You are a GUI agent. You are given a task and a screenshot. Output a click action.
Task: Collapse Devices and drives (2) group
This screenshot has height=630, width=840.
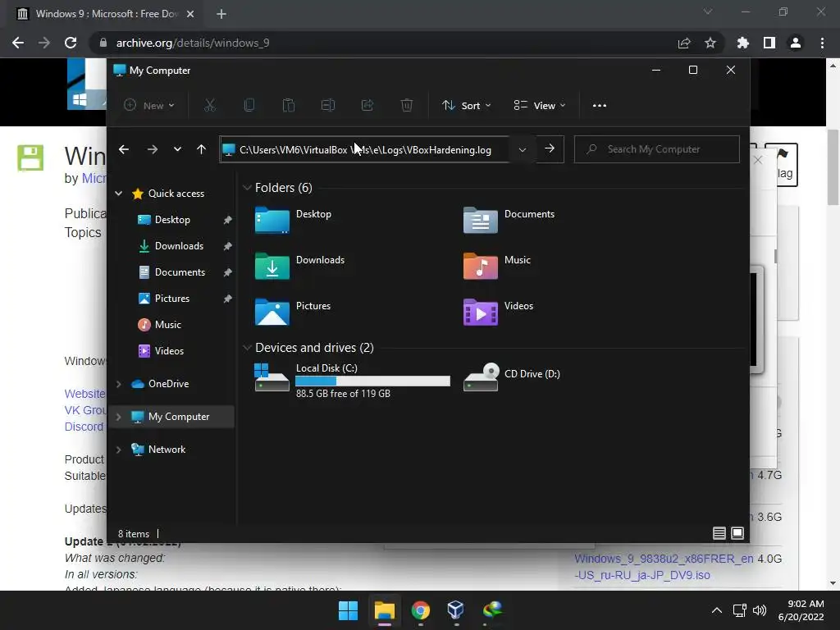247,348
